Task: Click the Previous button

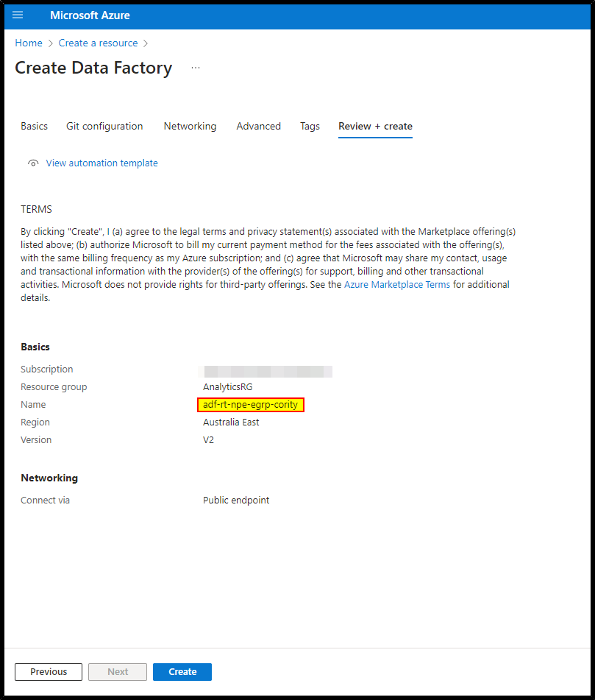Action: click(x=49, y=672)
